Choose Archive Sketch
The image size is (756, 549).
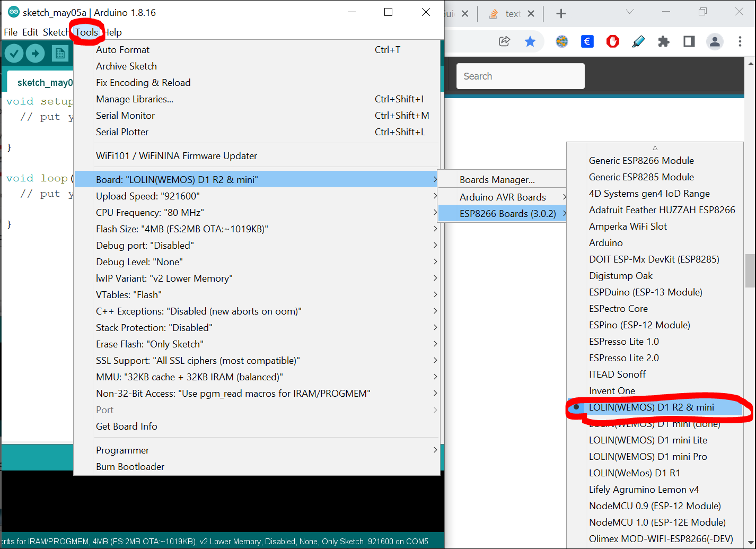[x=257, y=66]
